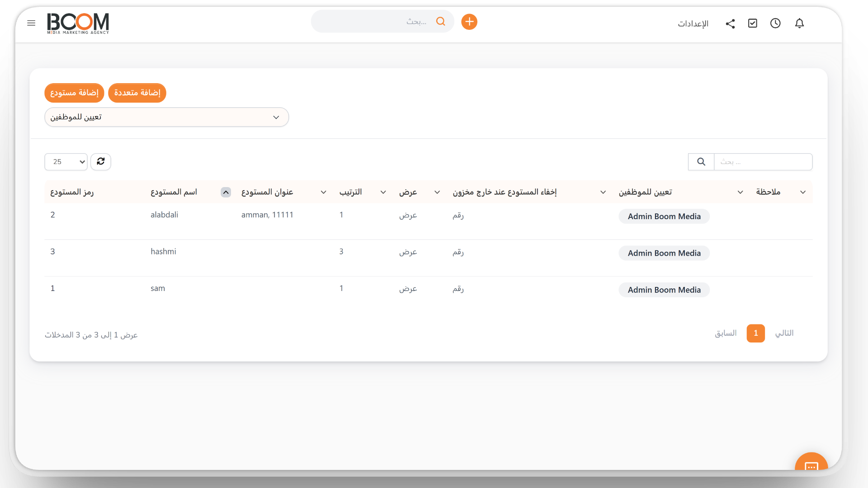Sort by رمز المستودع column header
Screen dimensions: 868x488
coord(72,192)
